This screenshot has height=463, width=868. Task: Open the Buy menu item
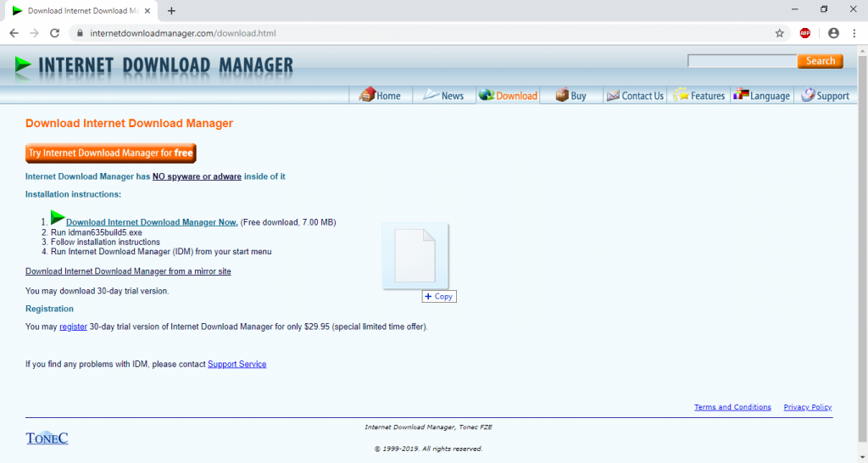pos(571,95)
